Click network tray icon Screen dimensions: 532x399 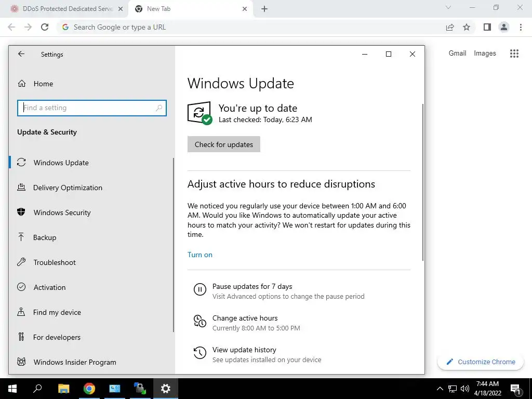453,389
